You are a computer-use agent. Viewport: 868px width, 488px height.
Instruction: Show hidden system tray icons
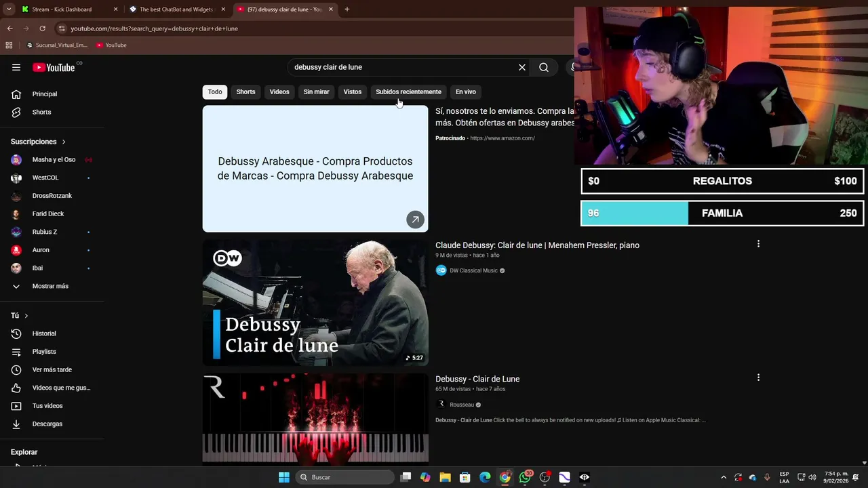coord(723,477)
